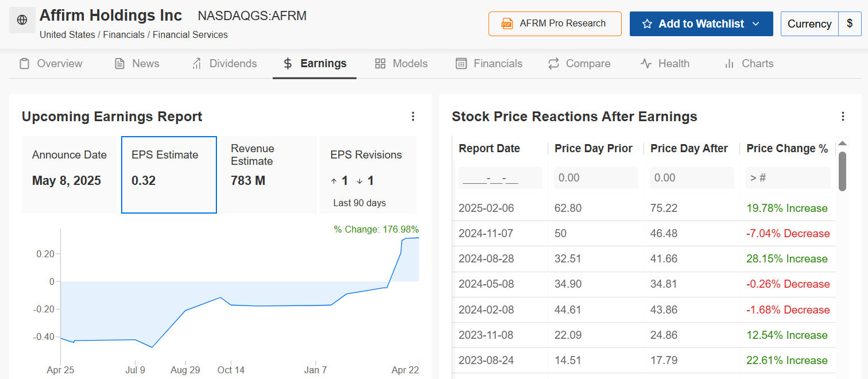Click Add to Watchlist button text
This screenshot has height=379, width=868.
point(701,24)
